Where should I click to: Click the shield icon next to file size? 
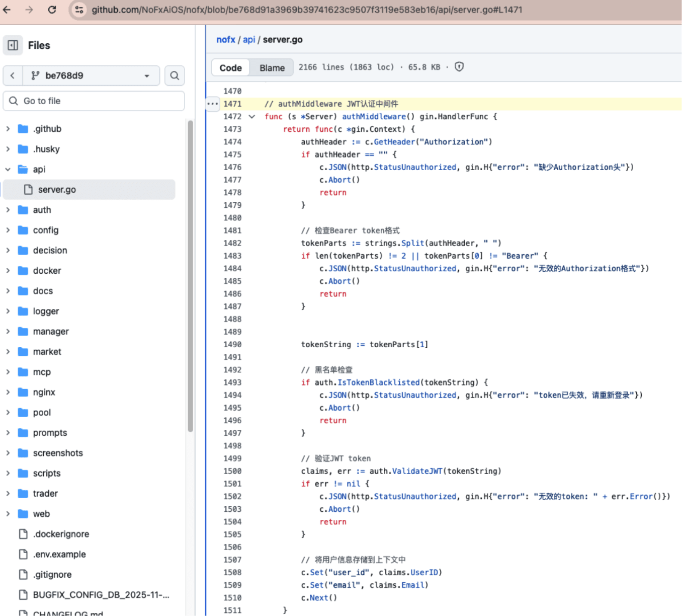coord(459,67)
